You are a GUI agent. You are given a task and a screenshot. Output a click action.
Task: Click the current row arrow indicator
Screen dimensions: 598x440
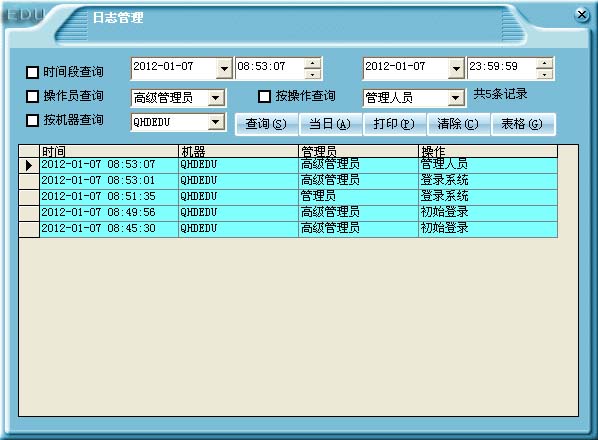(x=29, y=165)
